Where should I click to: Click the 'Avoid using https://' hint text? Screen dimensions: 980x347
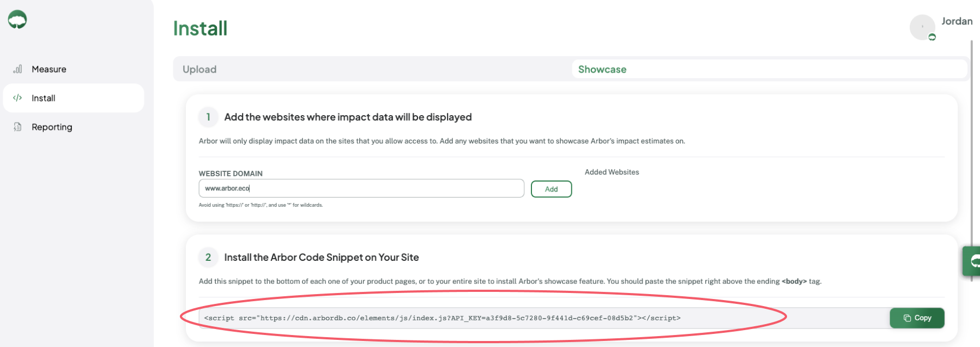tap(261, 205)
